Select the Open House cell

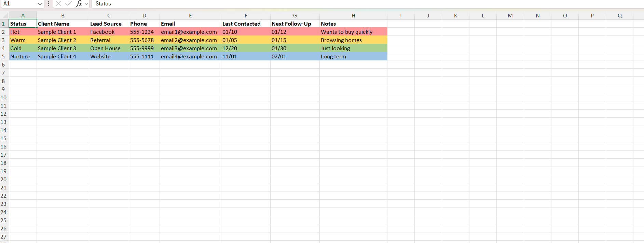pyautogui.click(x=109, y=48)
